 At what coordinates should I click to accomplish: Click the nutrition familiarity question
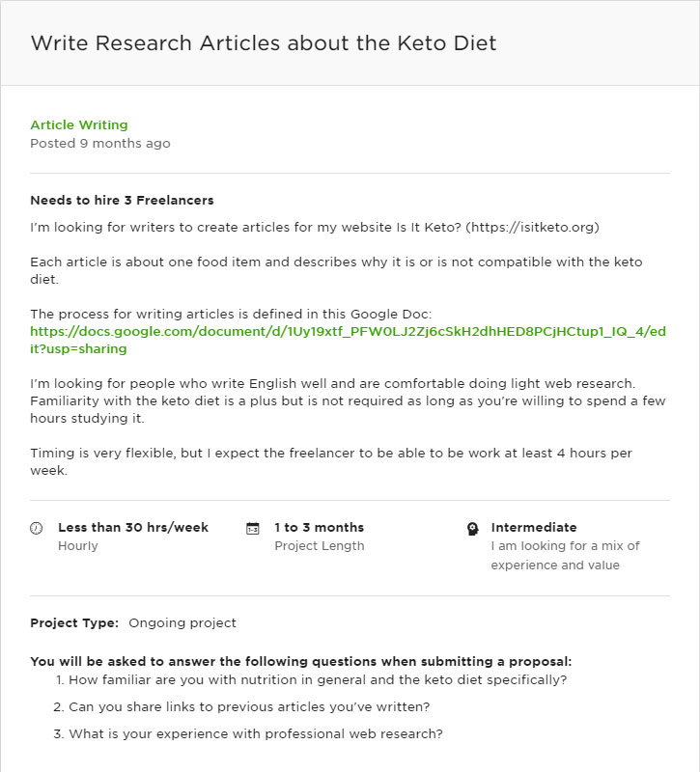(318, 679)
